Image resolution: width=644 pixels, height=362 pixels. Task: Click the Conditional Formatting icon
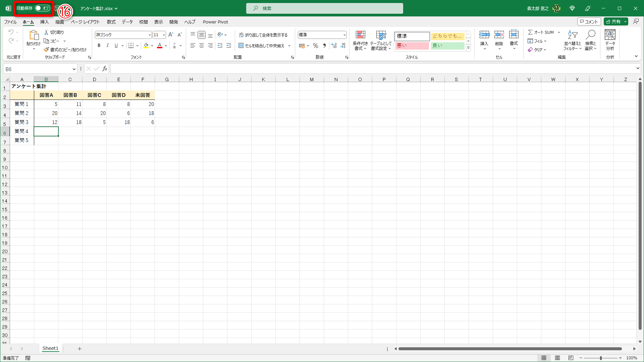click(x=360, y=35)
